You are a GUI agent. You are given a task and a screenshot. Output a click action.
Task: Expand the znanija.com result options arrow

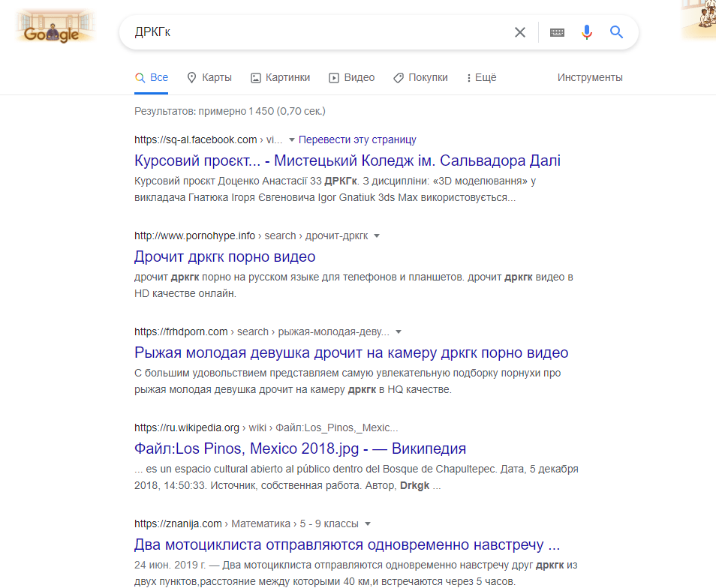point(368,524)
